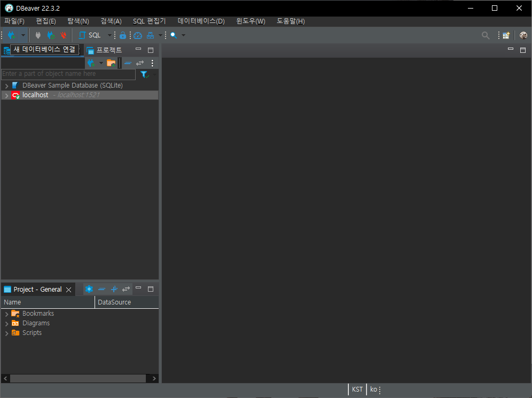Minimize the Project panel
The image size is (532, 398).
pos(138,288)
